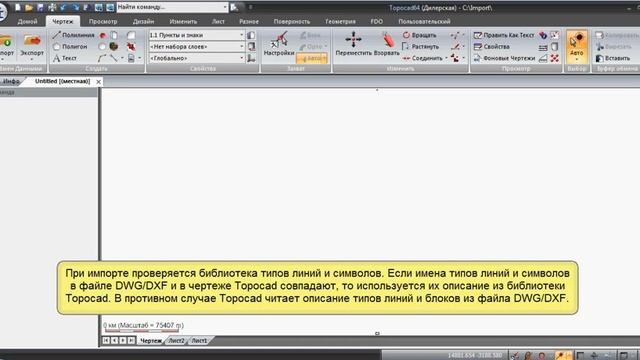The height and width of the screenshot is (360, 640).
Task: Switch to the Лист2 sheet tab
Action: click(x=176, y=340)
